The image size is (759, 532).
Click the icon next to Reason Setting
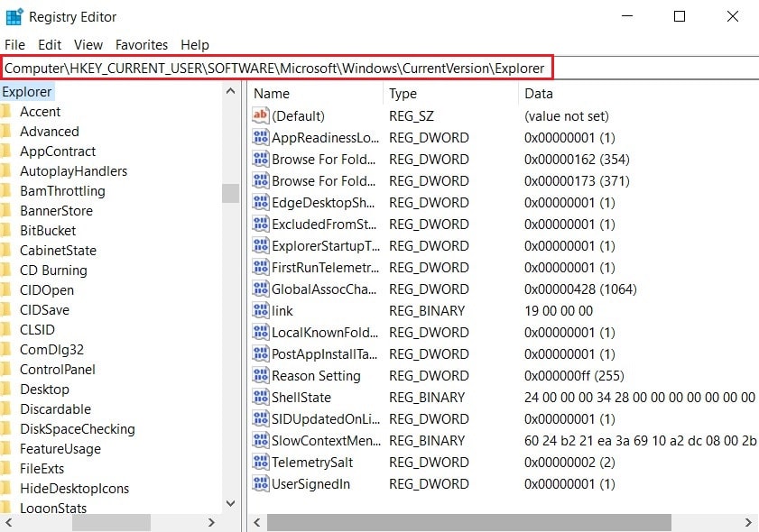261,376
